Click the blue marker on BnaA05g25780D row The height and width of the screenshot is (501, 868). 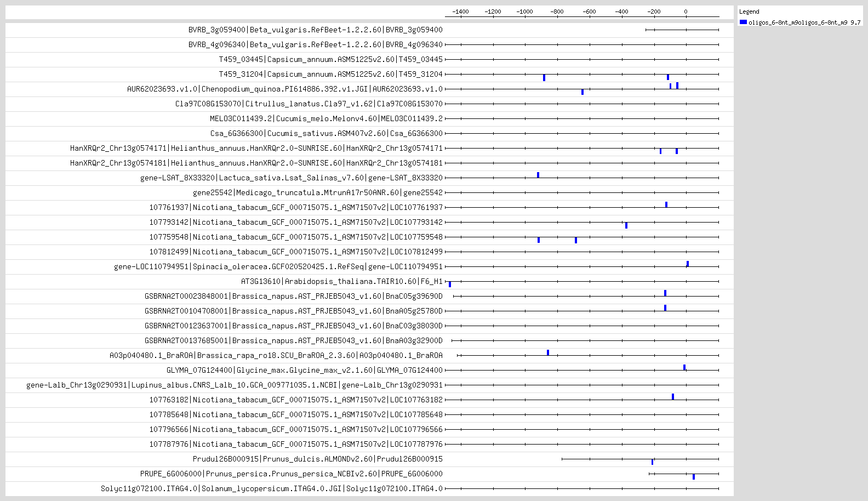click(x=665, y=308)
